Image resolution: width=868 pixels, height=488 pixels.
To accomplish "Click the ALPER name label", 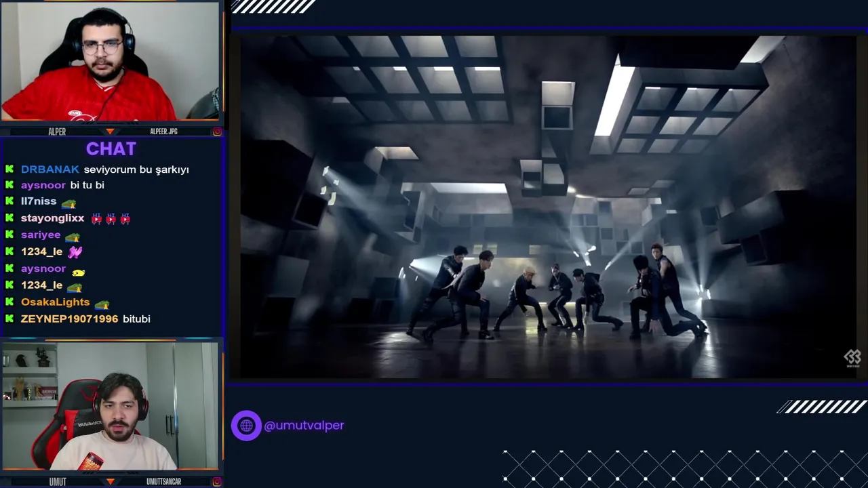I will coord(58,131).
